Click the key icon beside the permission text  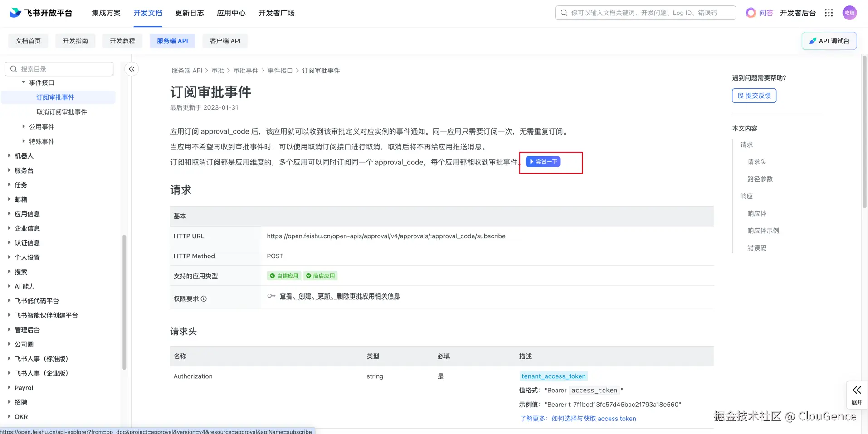271,296
